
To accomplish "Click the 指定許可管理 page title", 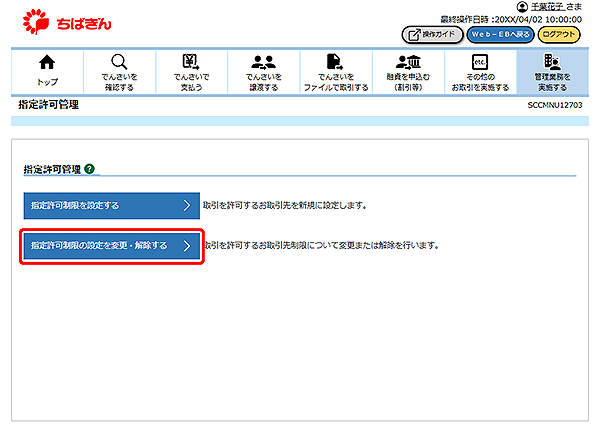I will pos(48,104).
